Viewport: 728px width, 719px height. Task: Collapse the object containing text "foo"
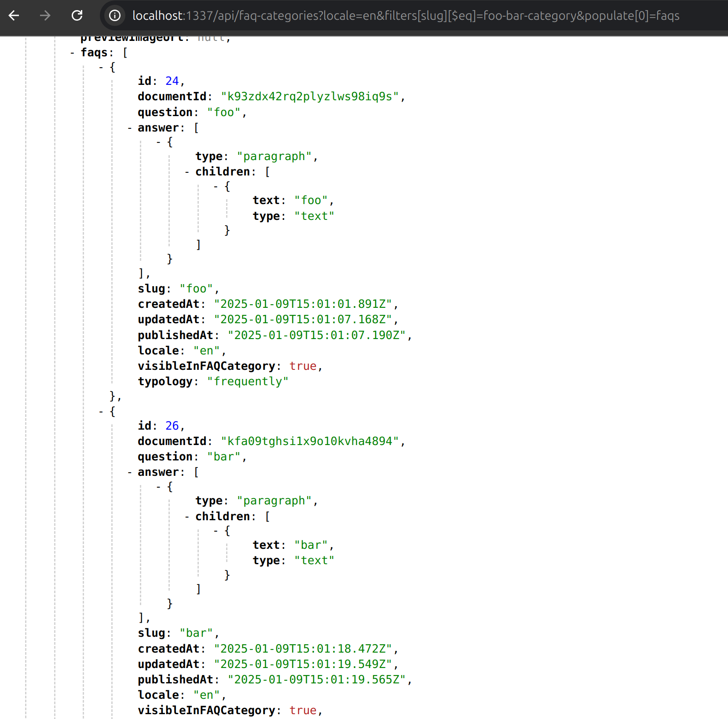click(216, 186)
